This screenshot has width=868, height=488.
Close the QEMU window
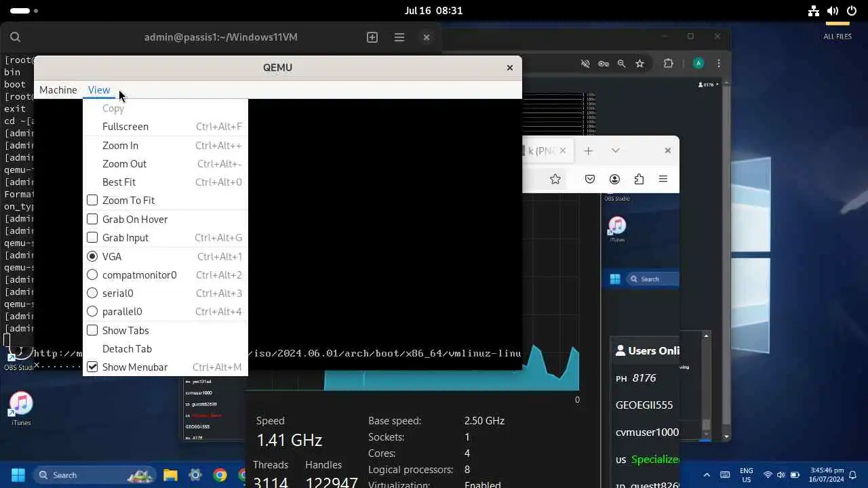[510, 68]
